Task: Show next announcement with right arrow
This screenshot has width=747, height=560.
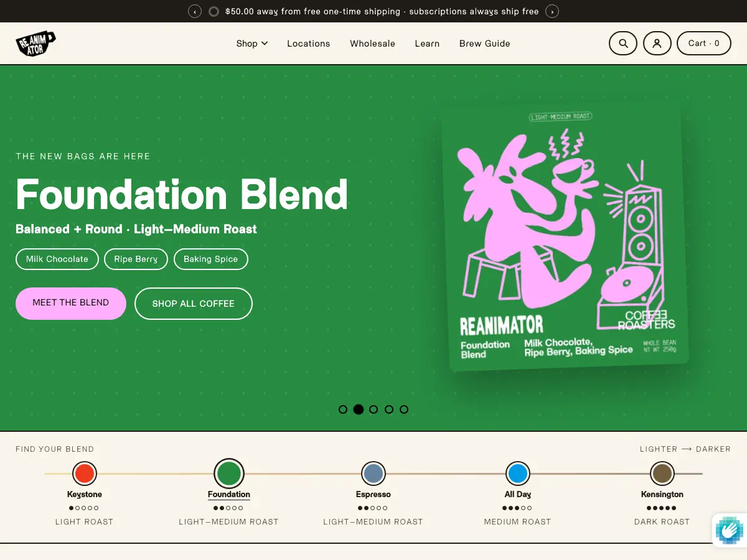Action: 552,11
